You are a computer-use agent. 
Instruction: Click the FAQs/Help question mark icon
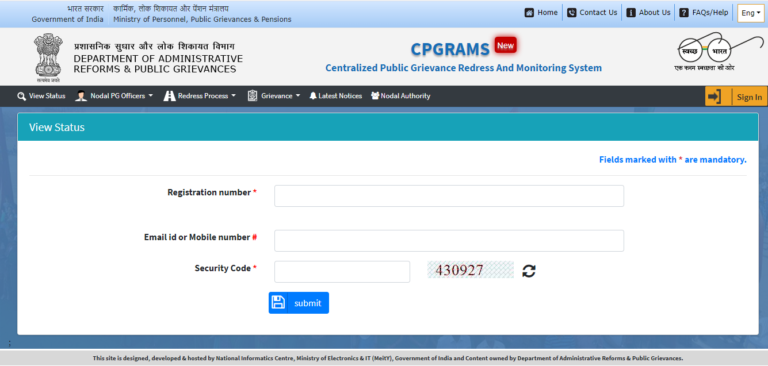pyautogui.click(x=684, y=13)
